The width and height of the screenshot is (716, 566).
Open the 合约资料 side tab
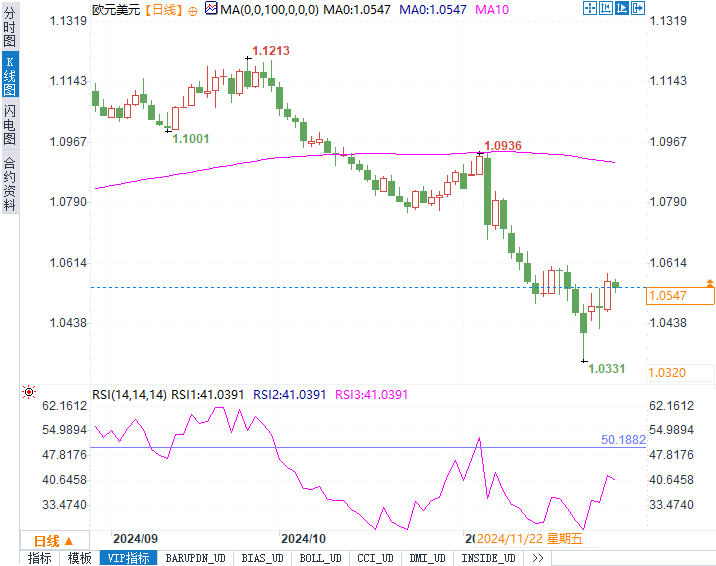pos(10,184)
